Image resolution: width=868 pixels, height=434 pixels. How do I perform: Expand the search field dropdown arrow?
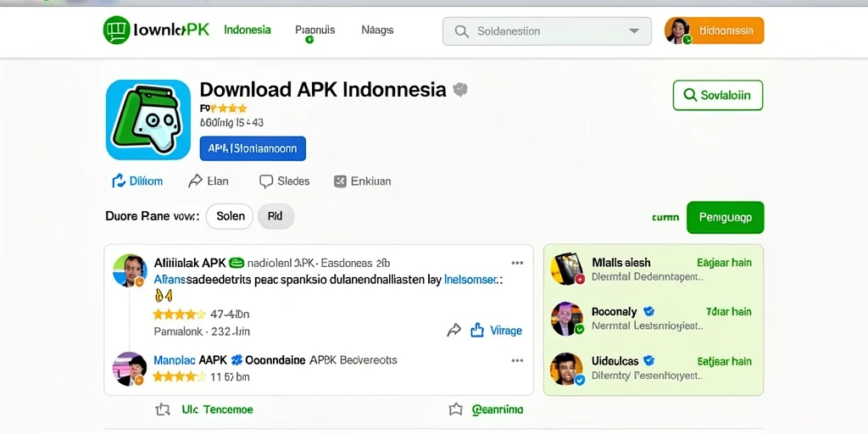pyautogui.click(x=634, y=31)
